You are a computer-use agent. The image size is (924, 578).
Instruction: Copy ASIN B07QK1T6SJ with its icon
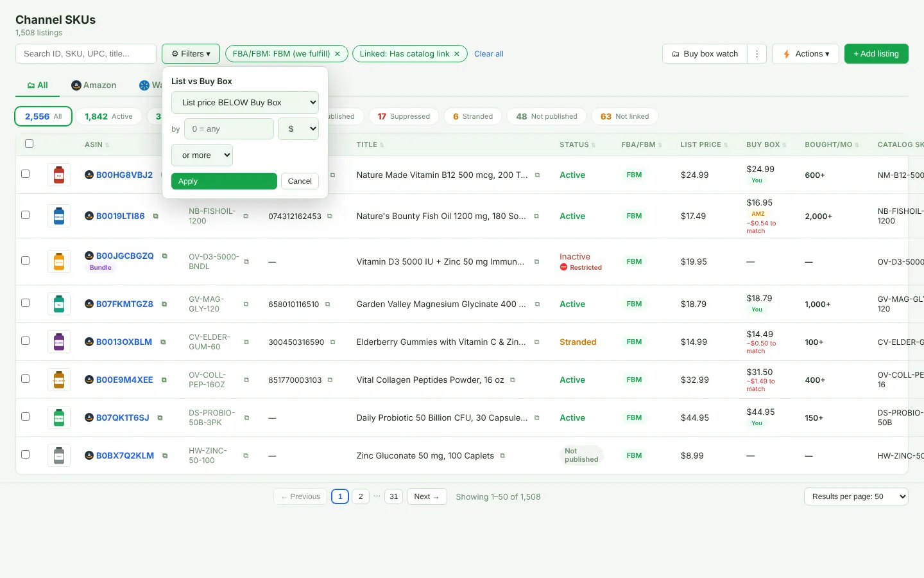click(x=160, y=418)
